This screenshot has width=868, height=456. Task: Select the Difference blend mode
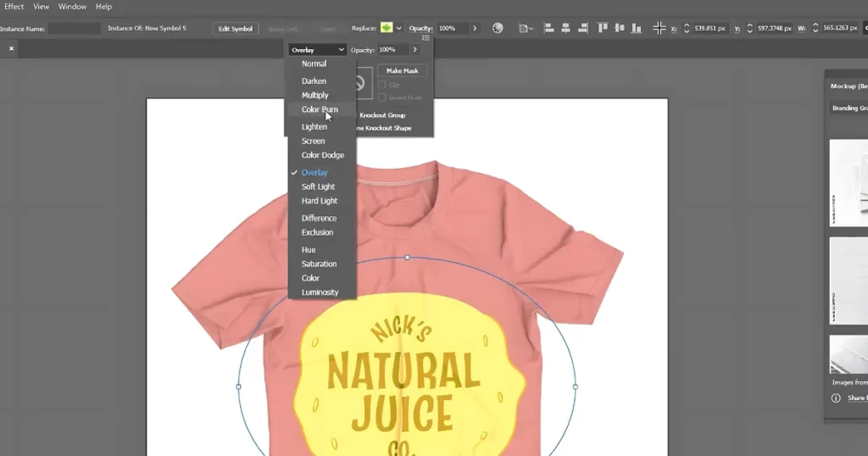(321, 218)
